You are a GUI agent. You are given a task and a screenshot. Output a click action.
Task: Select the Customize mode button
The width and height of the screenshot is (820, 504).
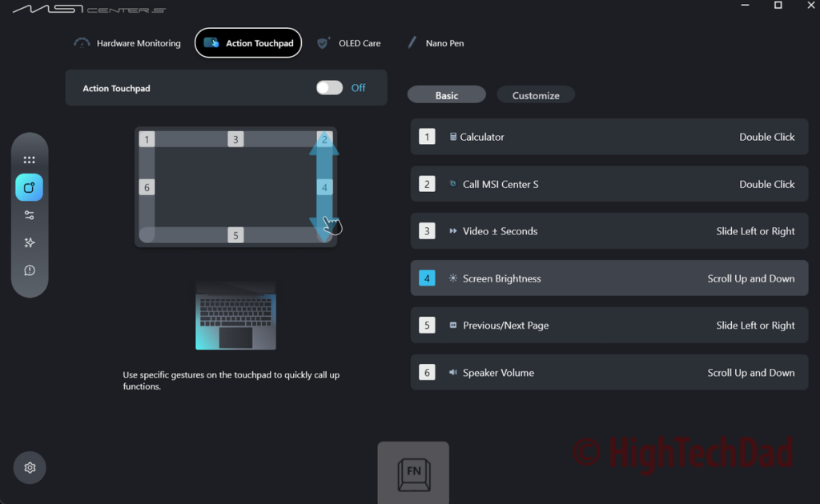coord(536,95)
